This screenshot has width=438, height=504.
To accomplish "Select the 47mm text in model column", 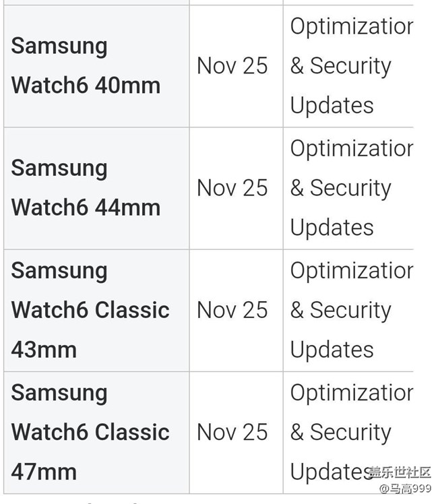I will pyautogui.click(x=44, y=472).
